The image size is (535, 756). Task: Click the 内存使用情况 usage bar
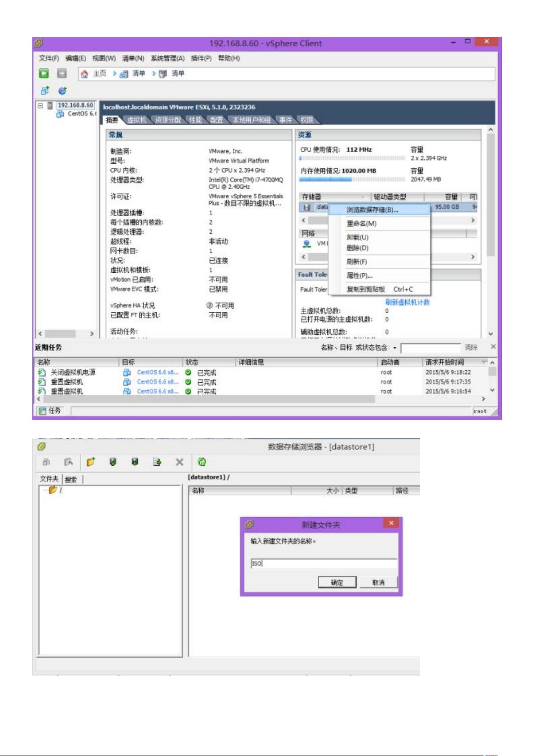352,179
